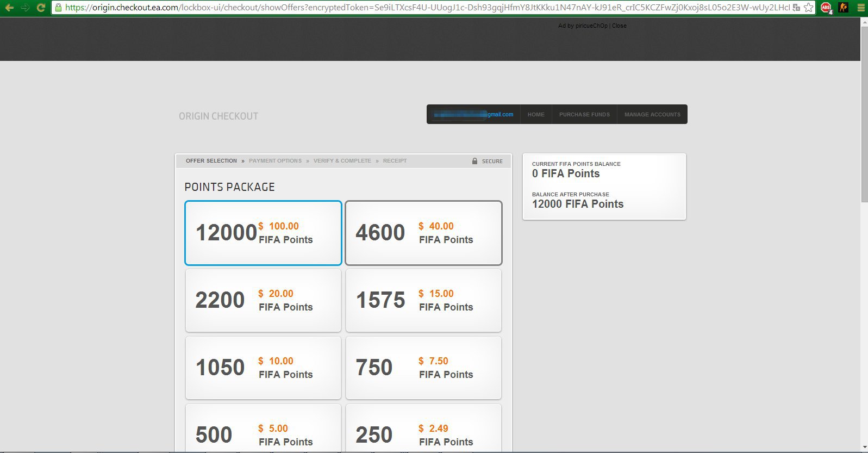The height and width of the screenshot is (453, 868).
Task: Click the green padlock in address bar
Action: coord(58,8)
